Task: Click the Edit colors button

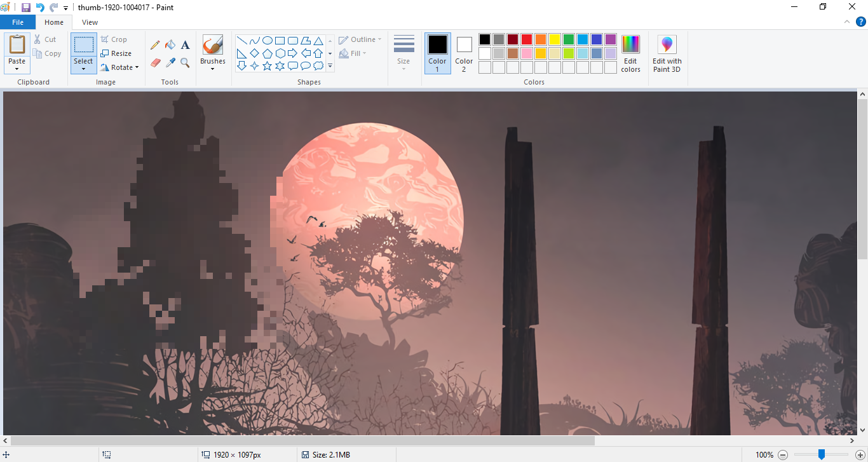Action: coord(630,53)
